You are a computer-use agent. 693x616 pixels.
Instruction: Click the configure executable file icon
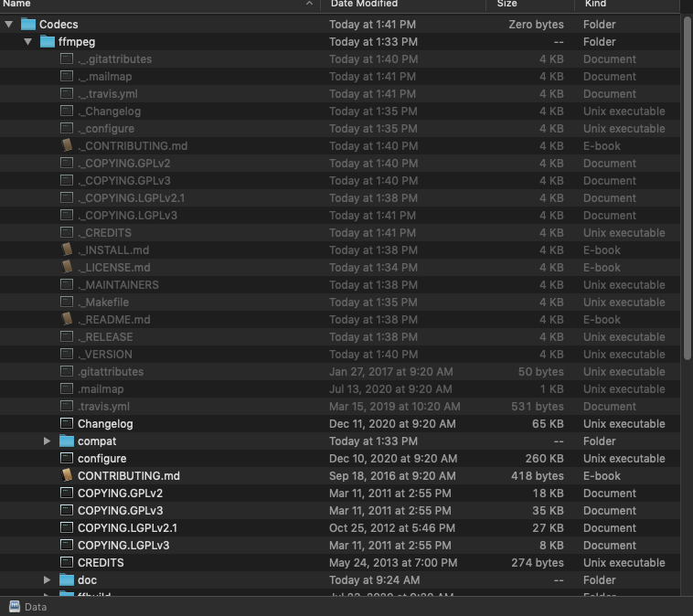[x=67, y=458]
